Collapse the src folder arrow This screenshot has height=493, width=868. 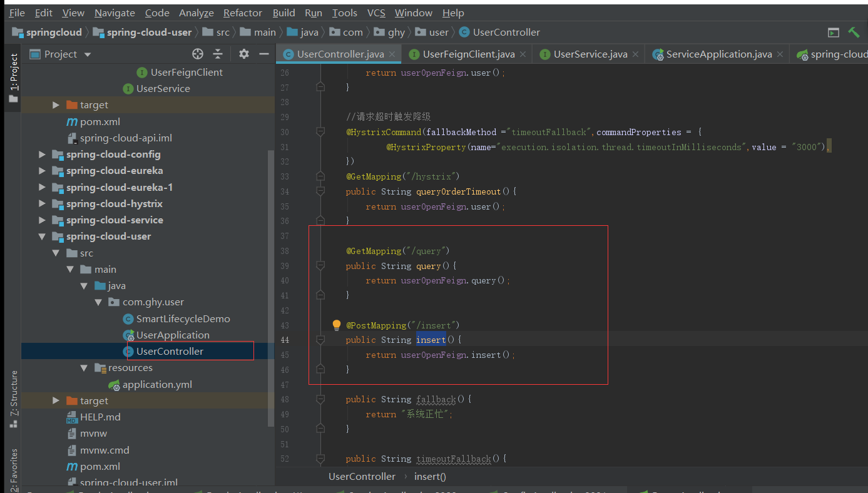(56, 253)
